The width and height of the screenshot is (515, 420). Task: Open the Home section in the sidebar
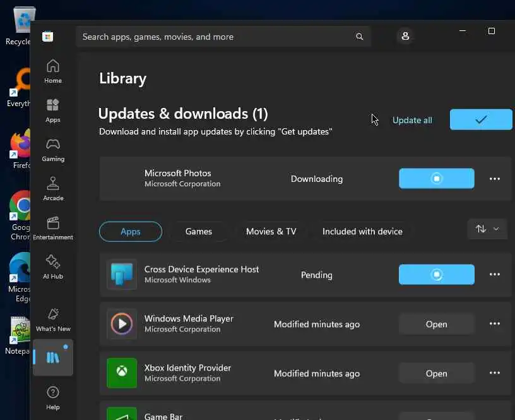click(53, 71)
